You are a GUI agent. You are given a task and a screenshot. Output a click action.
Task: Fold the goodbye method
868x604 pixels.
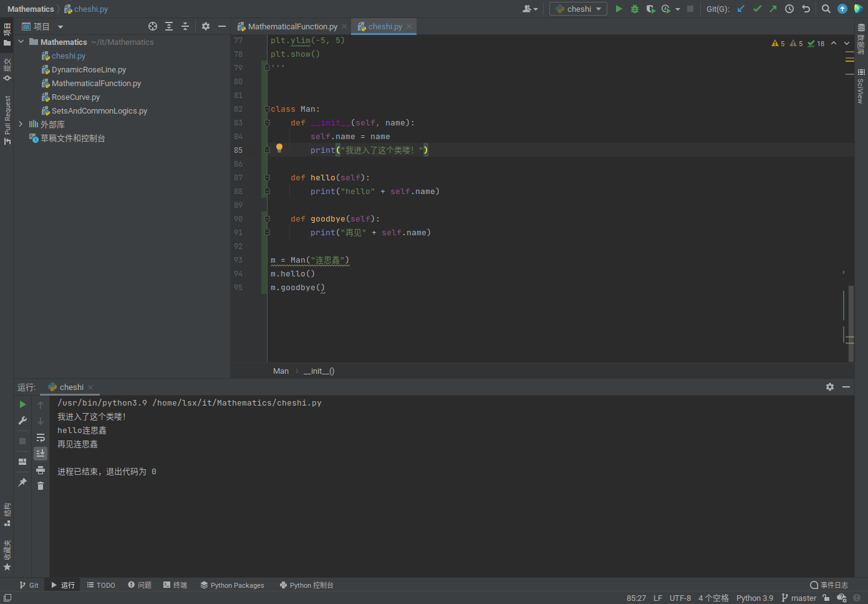pyautogui.click(x=267, y=219)
